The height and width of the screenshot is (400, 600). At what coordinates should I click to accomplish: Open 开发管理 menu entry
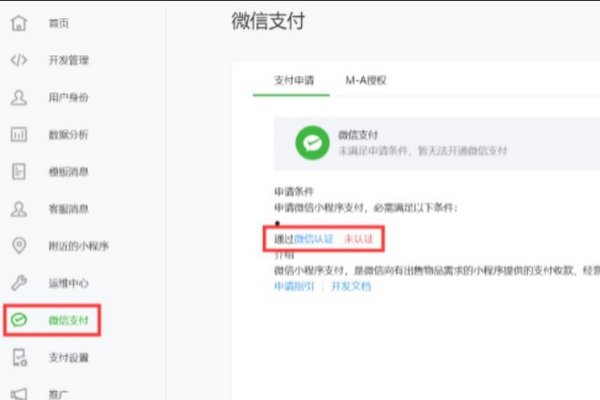pyautogui.click(x=68, y=60)
